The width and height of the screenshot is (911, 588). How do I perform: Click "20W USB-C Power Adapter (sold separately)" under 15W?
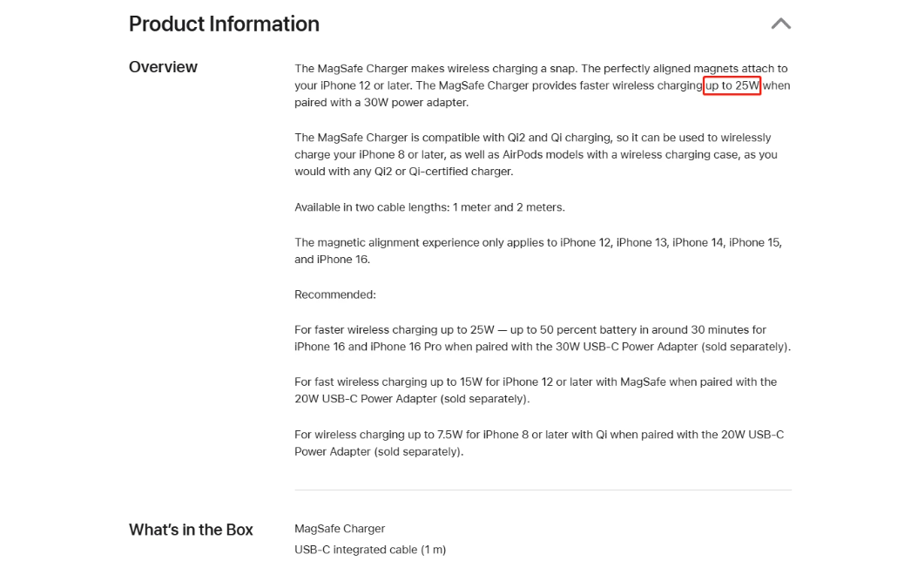(x=412, y=399)
